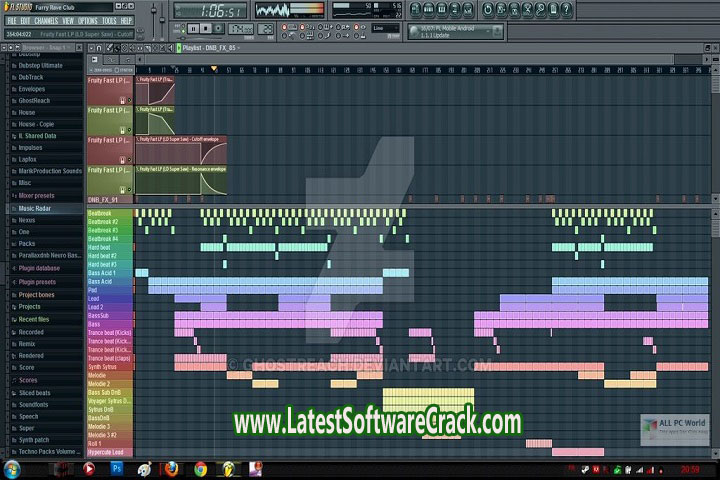Open the CHANNELS menu

[46, 21]
